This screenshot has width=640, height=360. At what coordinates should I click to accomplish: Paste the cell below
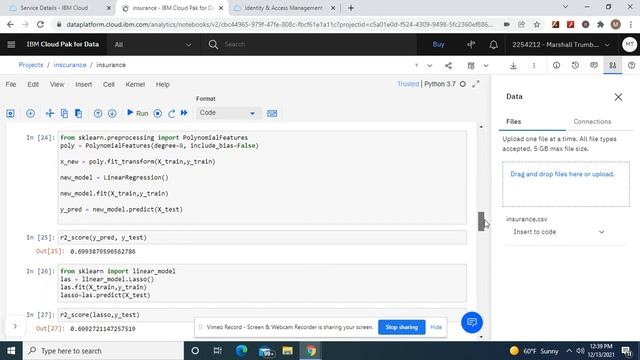pyautogui.click(x=78, y=113)
